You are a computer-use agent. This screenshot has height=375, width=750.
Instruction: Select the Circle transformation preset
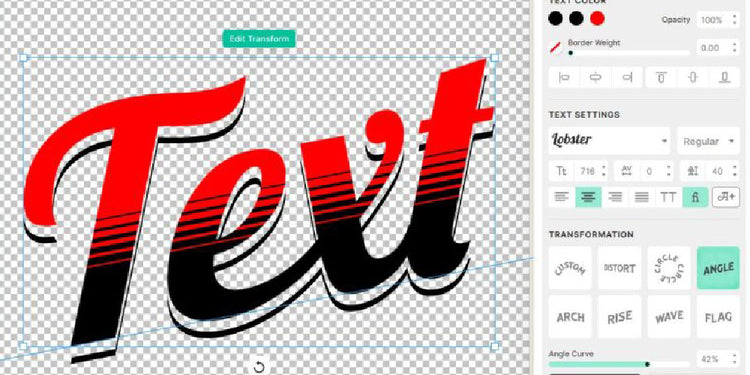tap(669, 268)
